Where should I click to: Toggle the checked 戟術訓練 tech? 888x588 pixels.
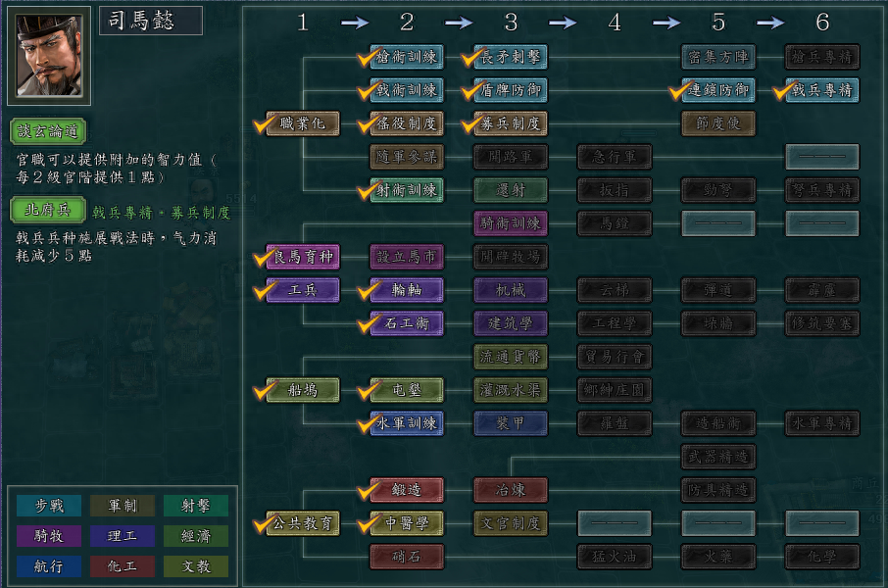coord(407,90)
